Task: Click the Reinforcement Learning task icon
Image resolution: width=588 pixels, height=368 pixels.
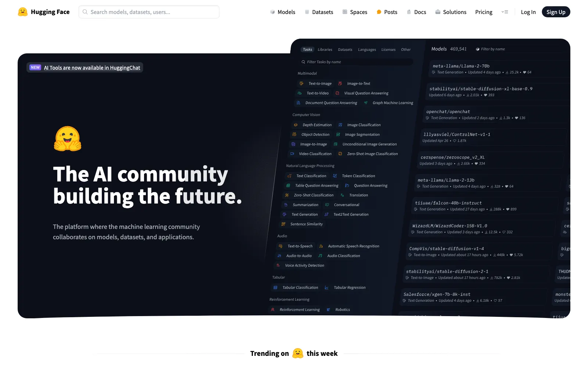Action: tap(273, 309)
